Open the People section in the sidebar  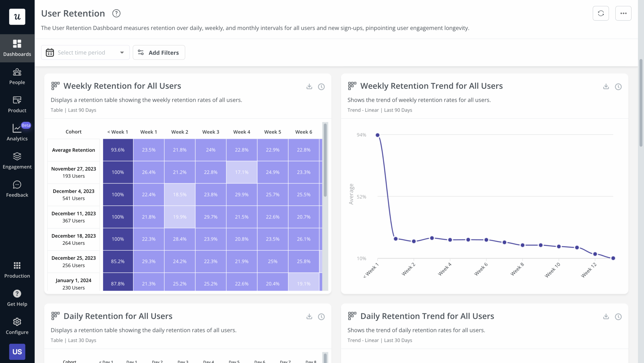click(17, 76)
